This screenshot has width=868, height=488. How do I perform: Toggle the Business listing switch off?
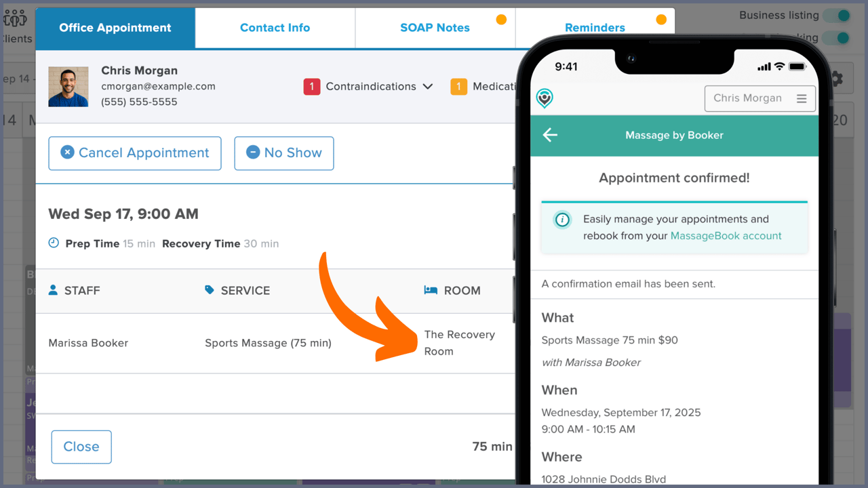pos(835,14)
